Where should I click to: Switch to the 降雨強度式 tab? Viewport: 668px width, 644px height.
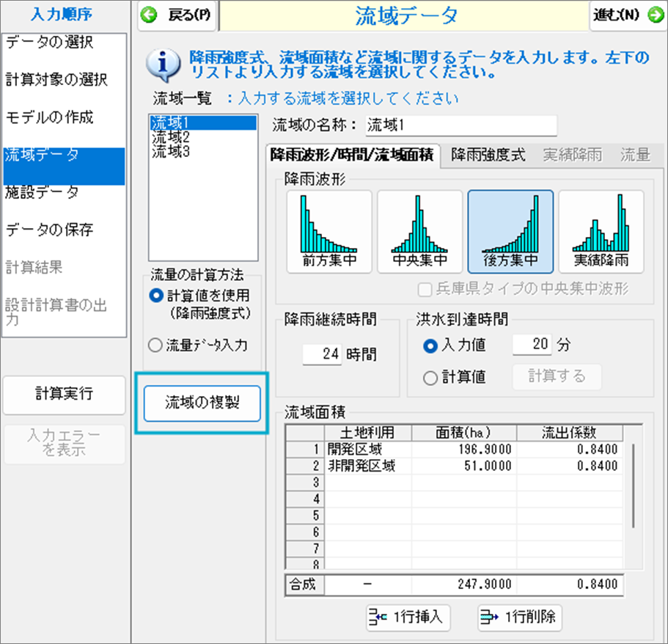tap(488, 155)
